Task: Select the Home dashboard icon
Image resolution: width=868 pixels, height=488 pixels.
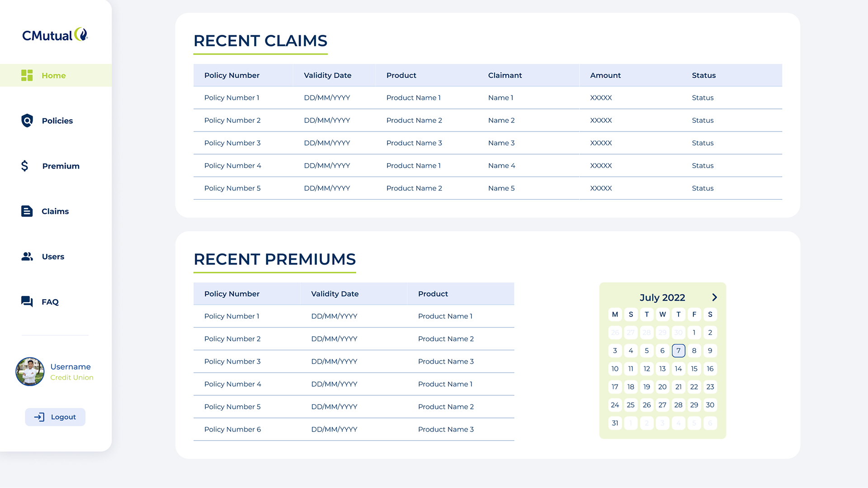Action: pos(27,75)
